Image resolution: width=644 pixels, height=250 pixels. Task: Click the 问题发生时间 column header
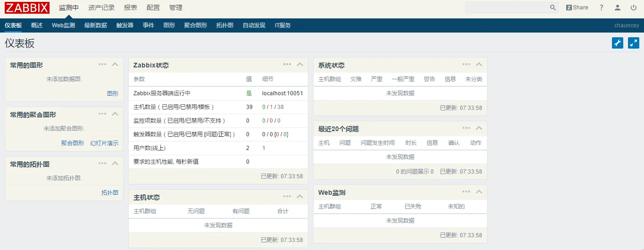coord(378,143)
